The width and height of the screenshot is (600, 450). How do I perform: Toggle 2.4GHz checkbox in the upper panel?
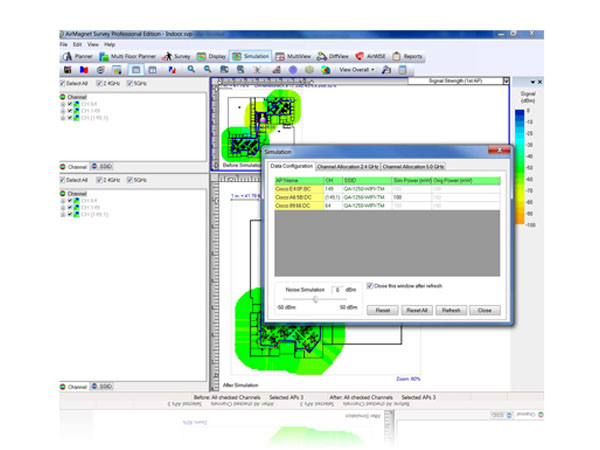99,83
